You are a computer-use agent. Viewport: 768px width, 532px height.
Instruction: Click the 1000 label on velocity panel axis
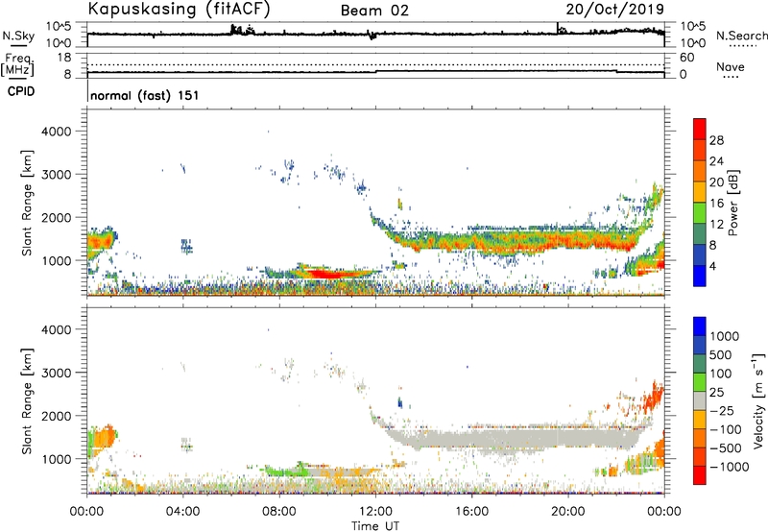(56, 459)
